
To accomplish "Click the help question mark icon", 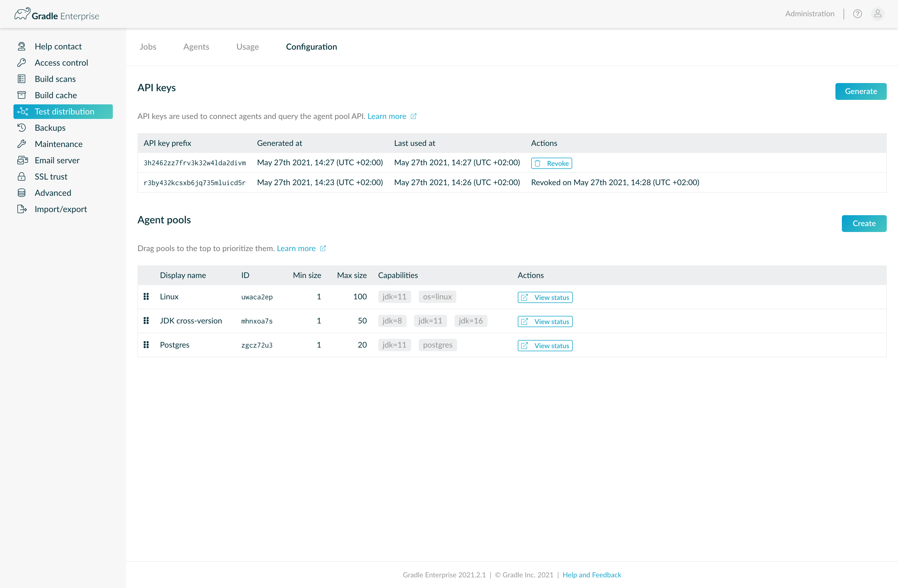I will tap(857, 13).
